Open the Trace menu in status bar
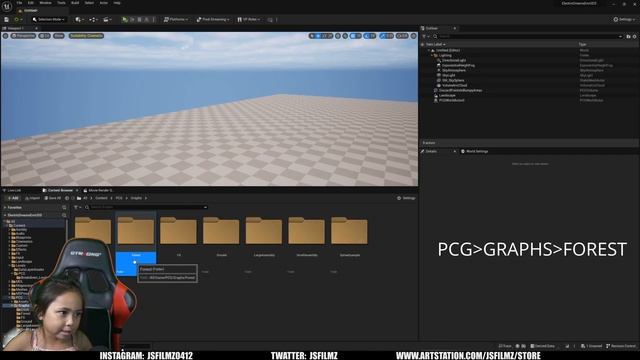This screenshot has height=360, width=640. pyautogui.click(x=505, y=346)
